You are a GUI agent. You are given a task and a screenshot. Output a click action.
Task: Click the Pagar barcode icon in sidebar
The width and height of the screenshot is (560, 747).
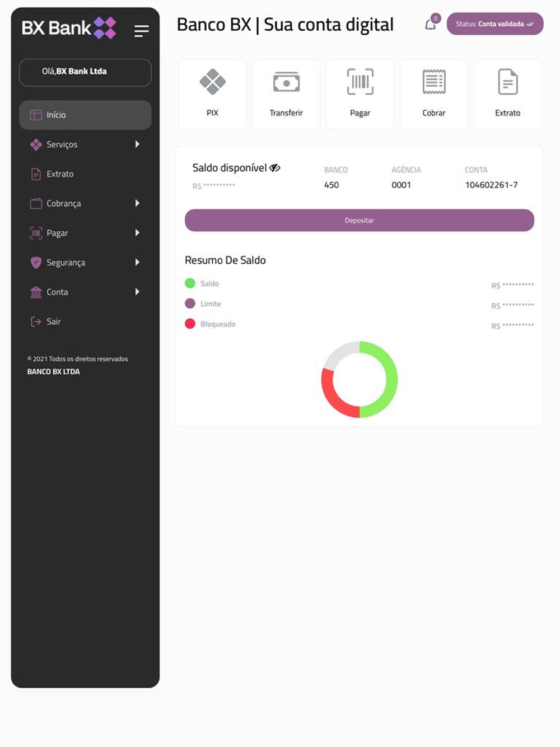point(36,233)
